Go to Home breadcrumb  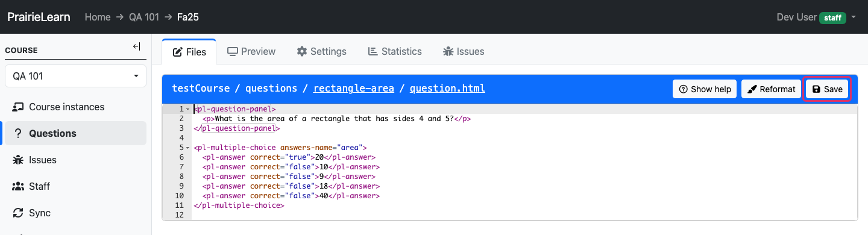click(x=98, y=17)
